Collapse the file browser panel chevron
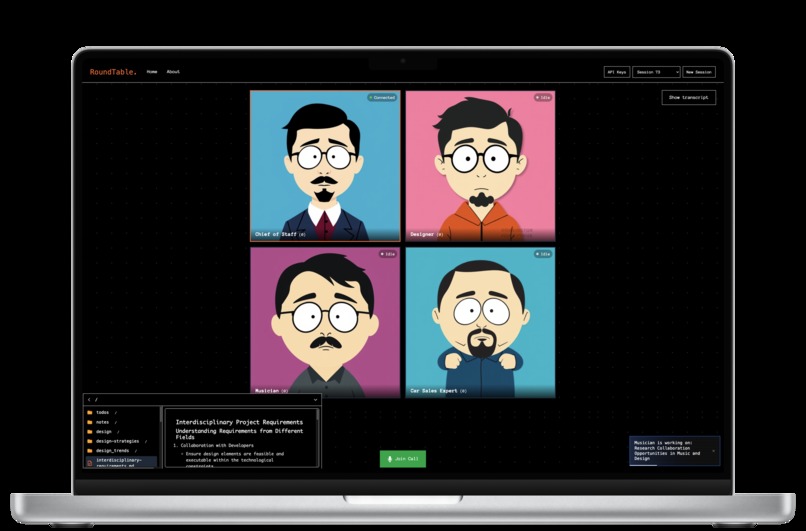The width and height of the screenshot is (806, 531). (x=315, y=400)
